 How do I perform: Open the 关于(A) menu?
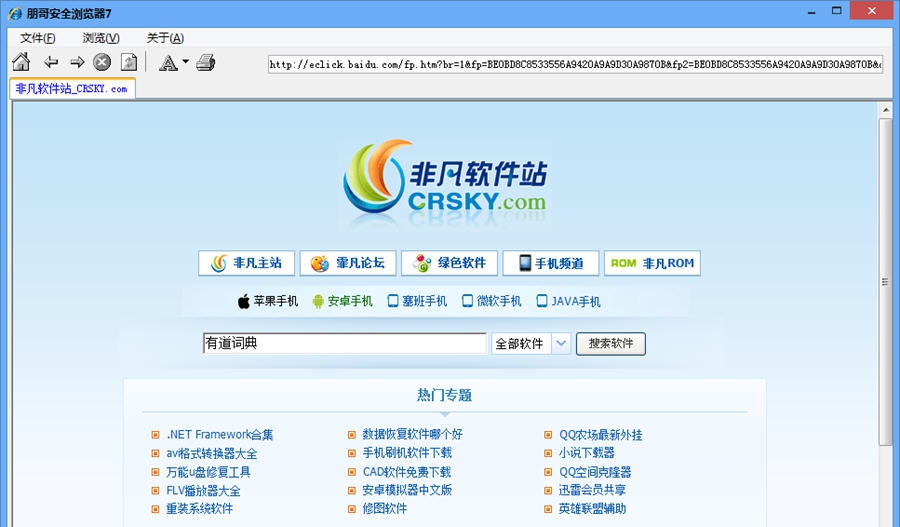click(x=165, y=38)
